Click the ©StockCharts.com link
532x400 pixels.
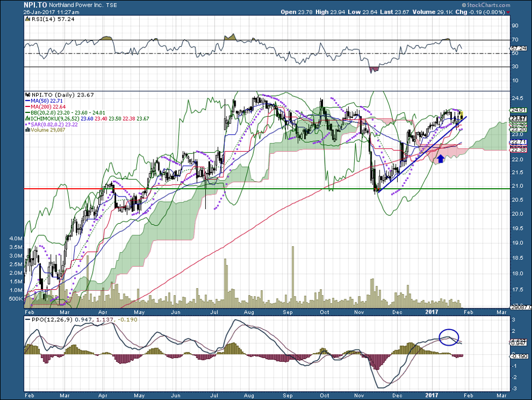486,5
